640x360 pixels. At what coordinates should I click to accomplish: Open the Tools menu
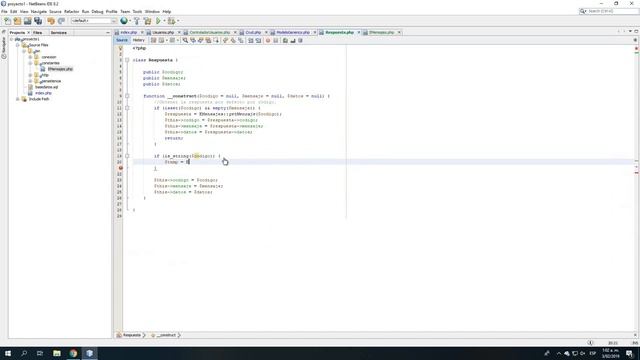point(137,12)
